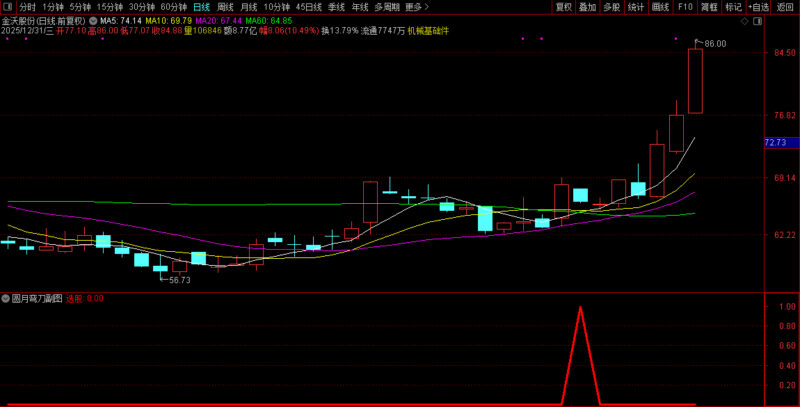Switch to the 分时 intraday view
The image size is (800, 407).
tap(27, 6)
